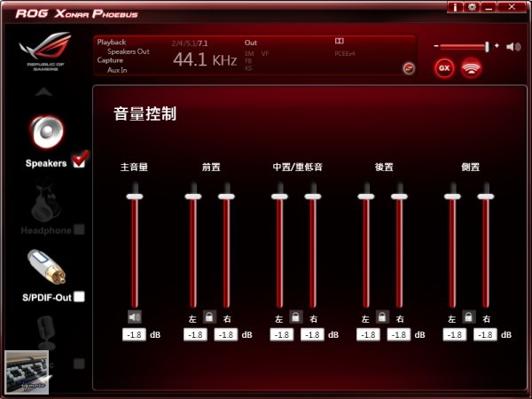Viewport: 532px width, 399px height.
Task: Click the PCEEv4 label
Action: point(345,53)
